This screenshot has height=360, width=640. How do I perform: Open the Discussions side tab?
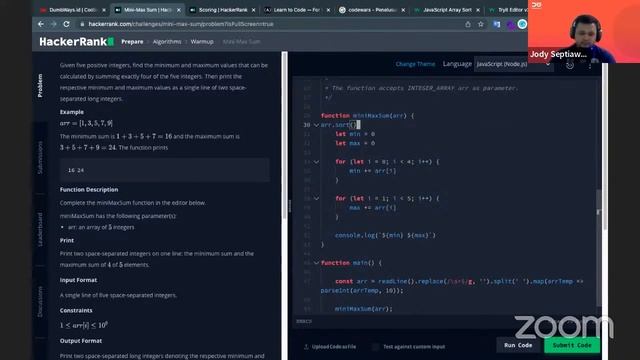(40, 302)
